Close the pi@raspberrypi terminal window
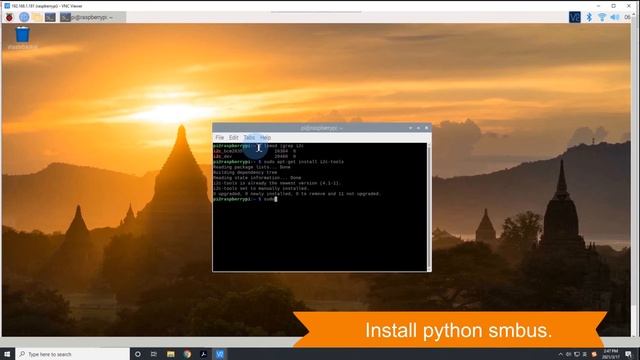 [427, 128]
